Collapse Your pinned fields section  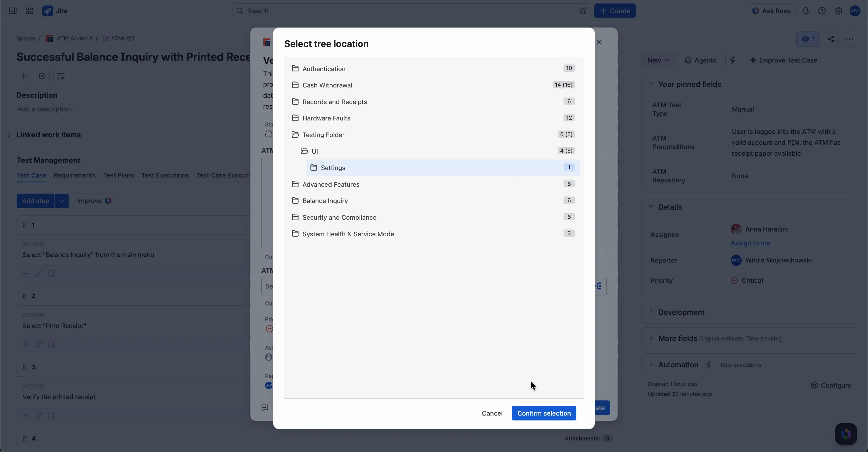coord(651,84)
